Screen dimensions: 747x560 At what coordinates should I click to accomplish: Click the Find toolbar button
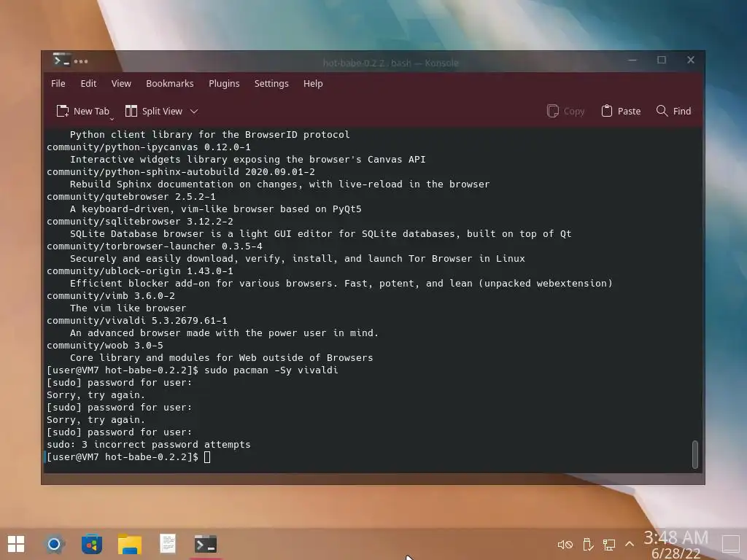coord(673,111)
